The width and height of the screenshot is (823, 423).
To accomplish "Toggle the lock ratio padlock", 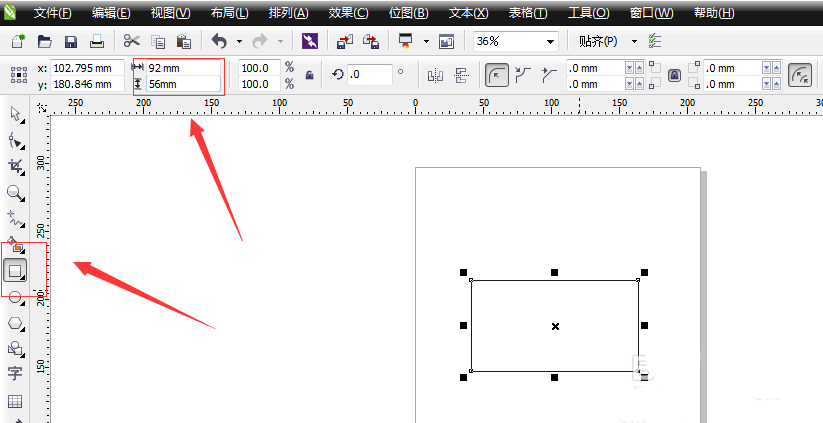I will point(310,76).
